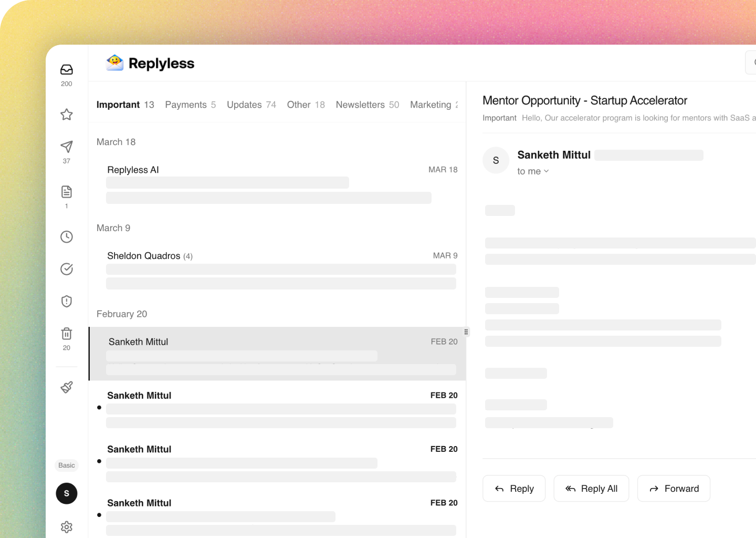Image resolution: width=756 pixels, height=538 pixels.
Task: Open the Sheldon Quadros email thread
Action: [277, 270]
